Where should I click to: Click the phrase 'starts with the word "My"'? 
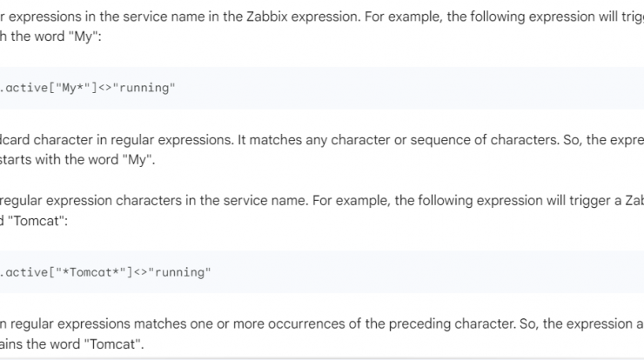77,160
